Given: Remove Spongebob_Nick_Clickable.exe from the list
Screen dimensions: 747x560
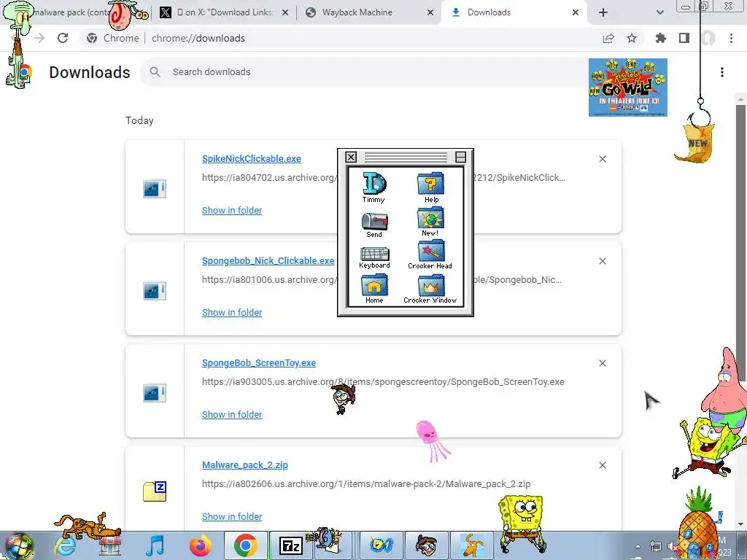Looking at the screenshot, I should point(603,261).
